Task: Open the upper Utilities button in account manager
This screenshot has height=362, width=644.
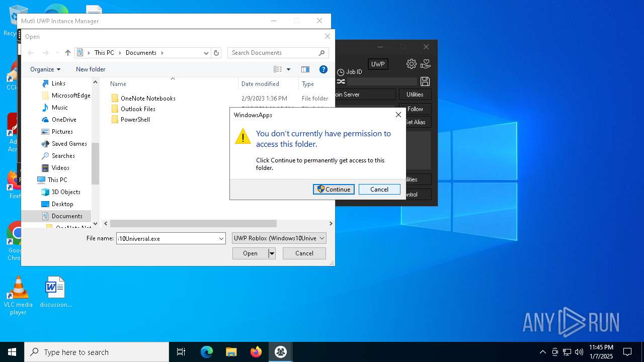Action: click(415, 95)
